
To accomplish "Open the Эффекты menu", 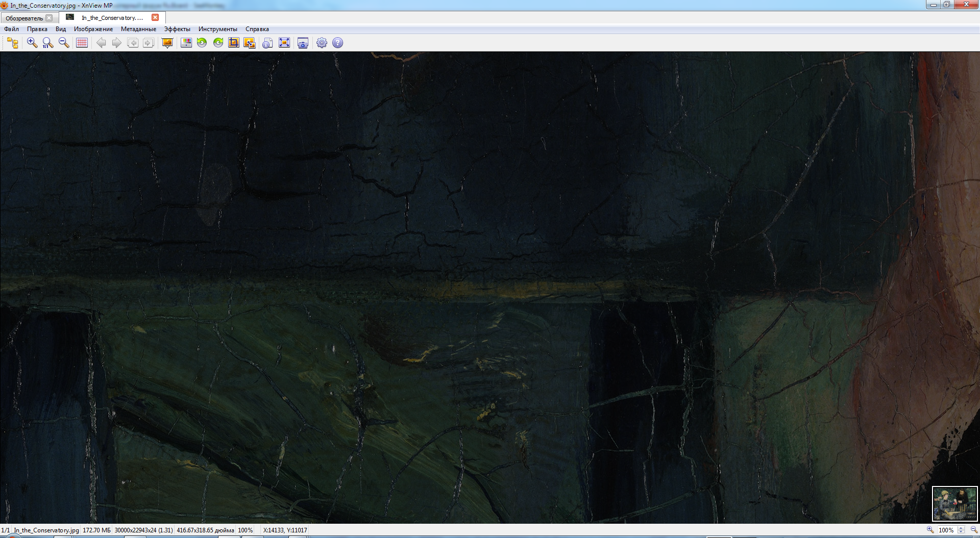I will (x=177, y=29).
